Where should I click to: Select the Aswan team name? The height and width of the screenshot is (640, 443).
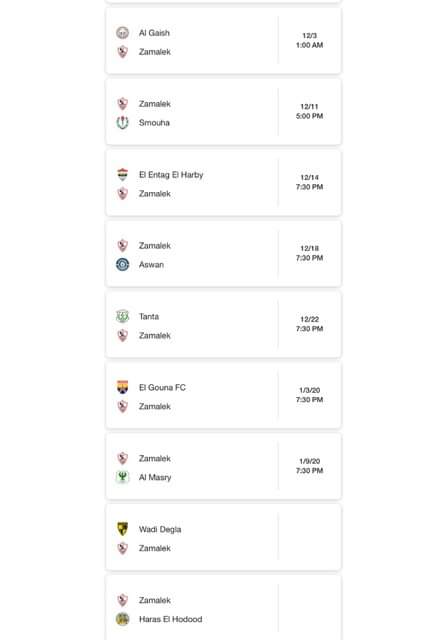pyautogui.click(x=151, y=264)
